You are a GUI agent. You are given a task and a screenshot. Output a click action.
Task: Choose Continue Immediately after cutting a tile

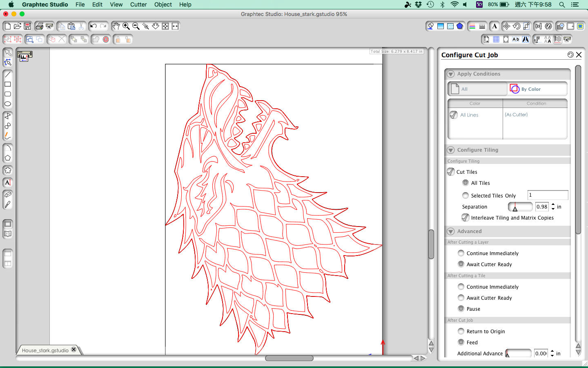tap(461, 287)
